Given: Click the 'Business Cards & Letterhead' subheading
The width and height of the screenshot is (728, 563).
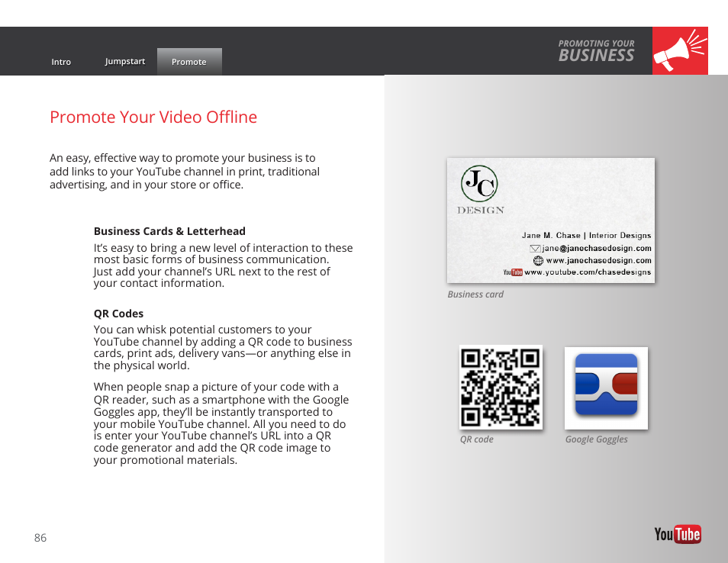Looking at the screenshot, I should pos(169,231).
